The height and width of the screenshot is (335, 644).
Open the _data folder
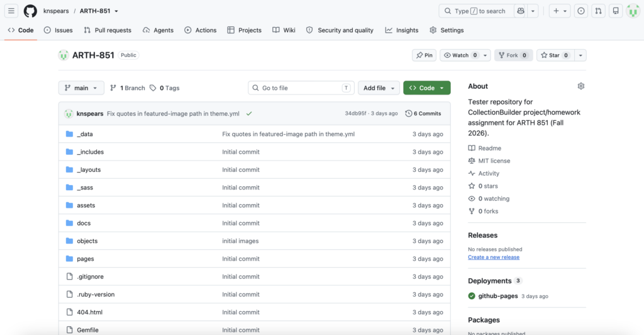click(85, 134)
